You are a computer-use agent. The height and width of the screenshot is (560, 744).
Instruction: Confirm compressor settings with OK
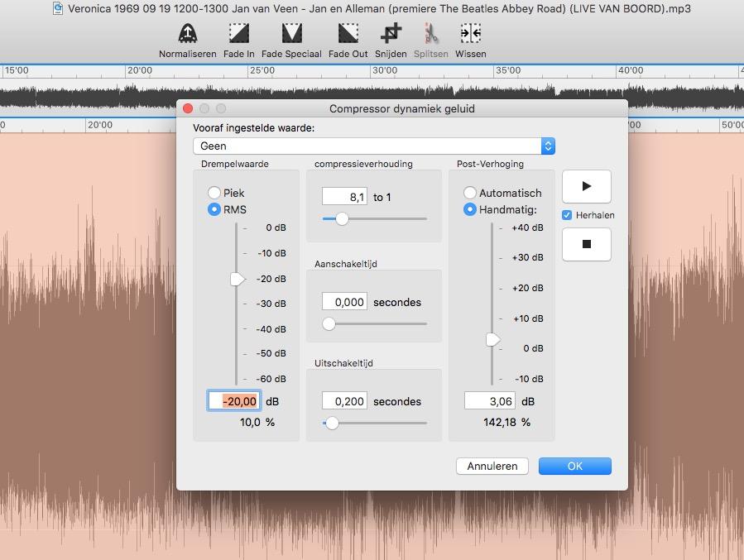click(574, 466)
